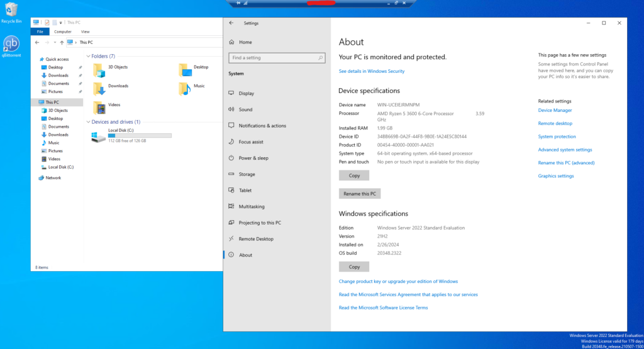
Task: Open 3D Objects under This PC tree
Action: pyautogui.click(x=58, y=111)
